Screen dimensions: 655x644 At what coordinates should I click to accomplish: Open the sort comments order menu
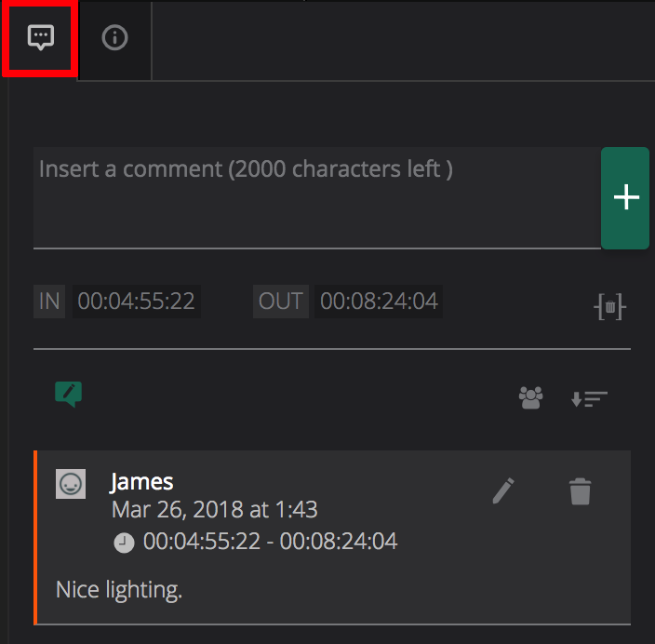click(x=589, y=398)
